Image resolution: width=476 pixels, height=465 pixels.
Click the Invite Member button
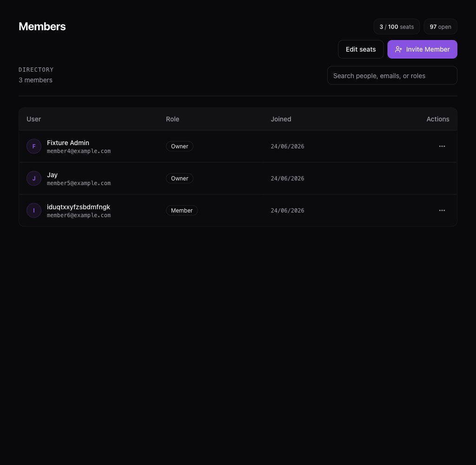coord(422,49)
